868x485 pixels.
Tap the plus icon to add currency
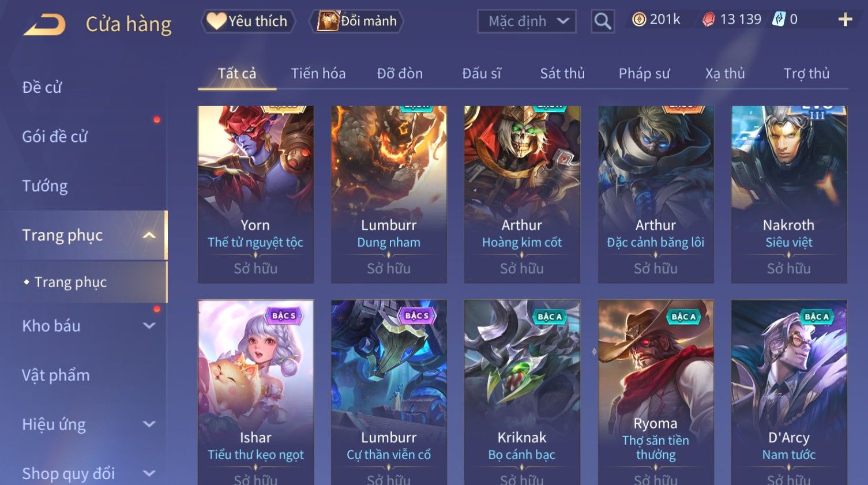coord(845,20)
